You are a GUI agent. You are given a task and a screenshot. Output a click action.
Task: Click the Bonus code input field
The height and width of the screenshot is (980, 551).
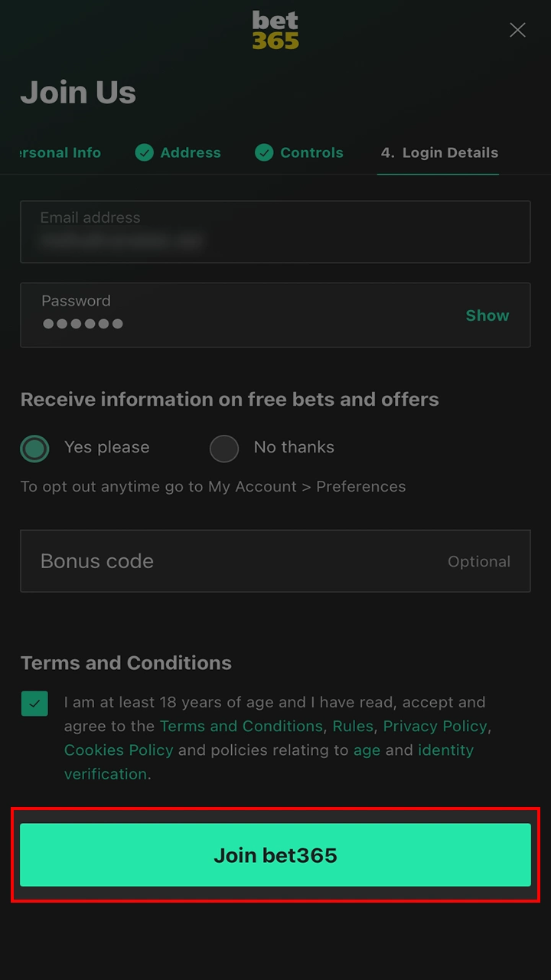click(275, 560)
